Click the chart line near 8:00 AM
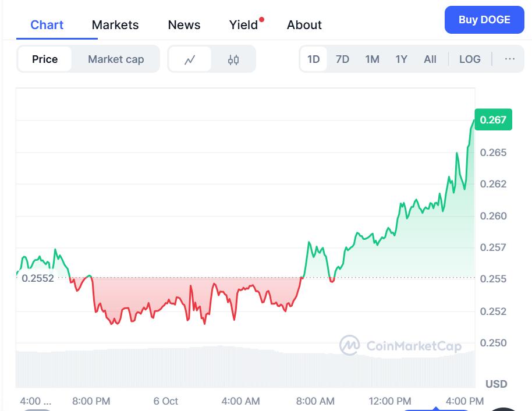This screenshot has height=411, width=532. click(315, 252)
